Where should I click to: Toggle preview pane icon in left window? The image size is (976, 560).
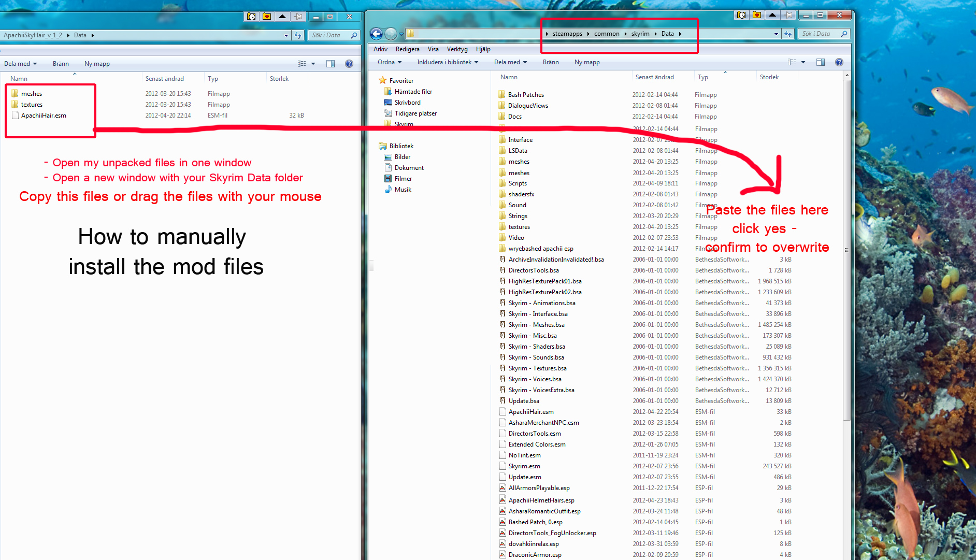coord(331,64)
